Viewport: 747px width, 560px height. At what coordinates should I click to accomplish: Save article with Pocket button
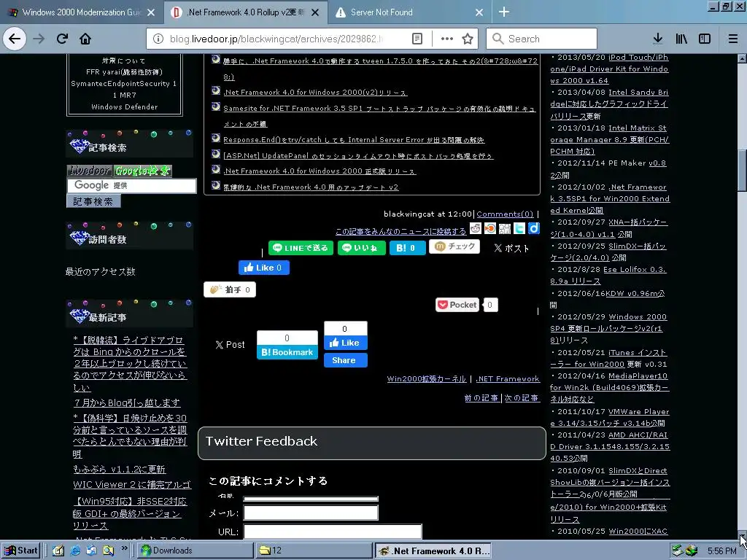coord(457,305)
